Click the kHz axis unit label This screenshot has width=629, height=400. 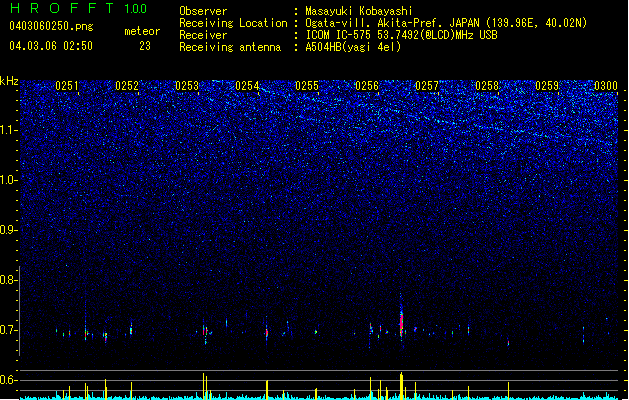point(9,81)
